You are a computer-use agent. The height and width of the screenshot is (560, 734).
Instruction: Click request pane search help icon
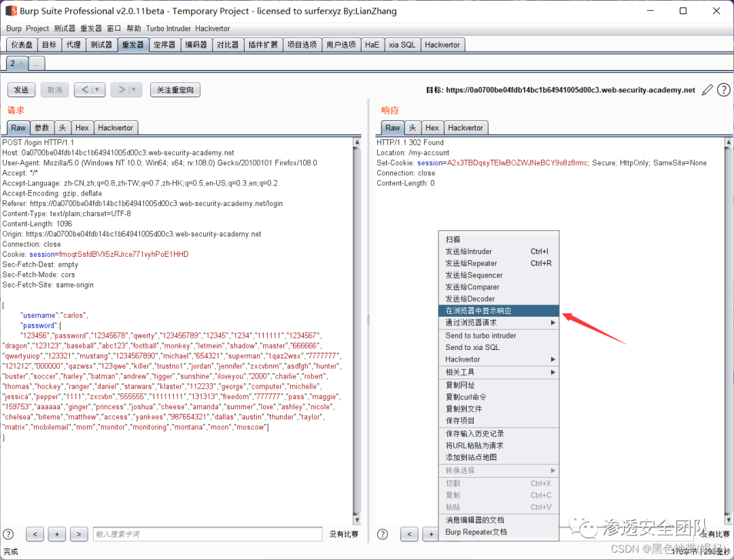pos(8,534)
